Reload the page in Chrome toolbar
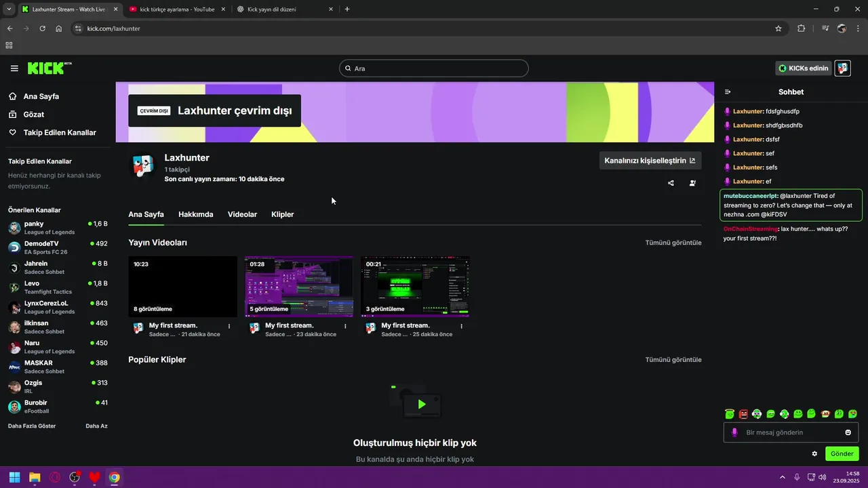 pos(42,28)
